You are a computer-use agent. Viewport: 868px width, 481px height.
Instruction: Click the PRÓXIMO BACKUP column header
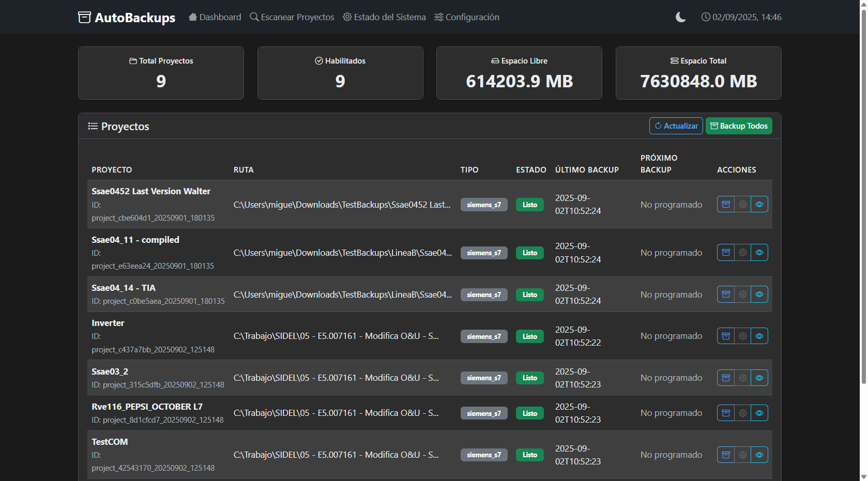(659, 164)
